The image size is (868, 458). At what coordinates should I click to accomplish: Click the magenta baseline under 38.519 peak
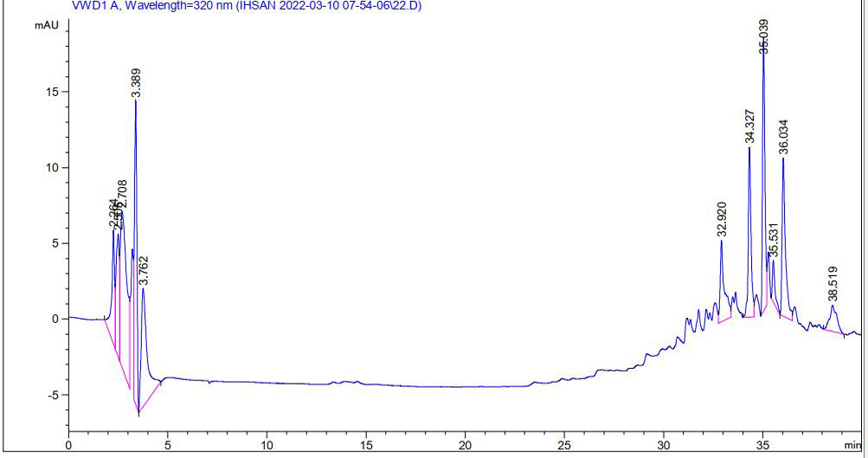click(x=832, y=332)
